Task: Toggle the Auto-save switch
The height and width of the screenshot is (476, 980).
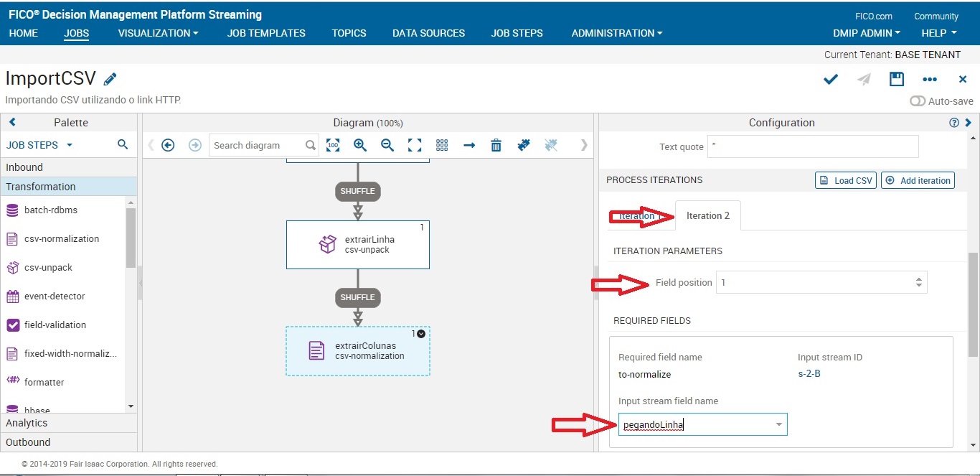Action: [x=918, y=101]
